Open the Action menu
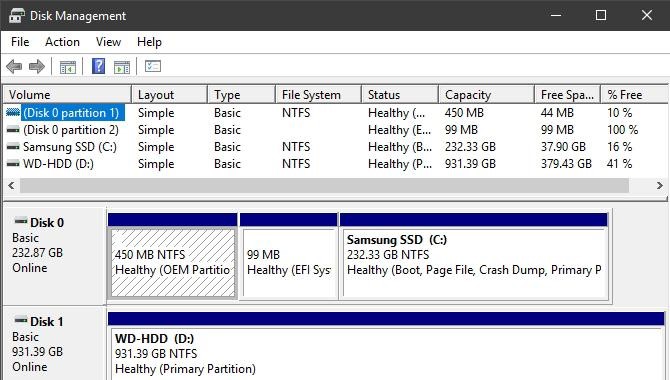 point(62,42)
